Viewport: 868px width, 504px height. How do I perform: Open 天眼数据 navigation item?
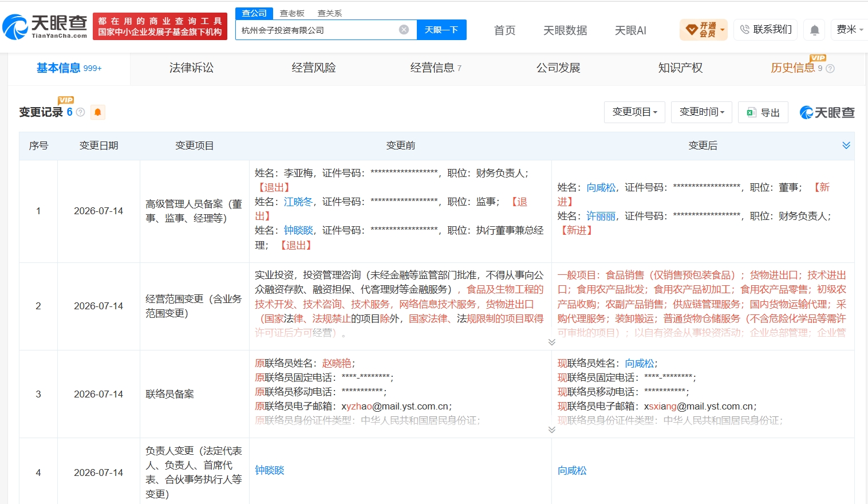565,30
